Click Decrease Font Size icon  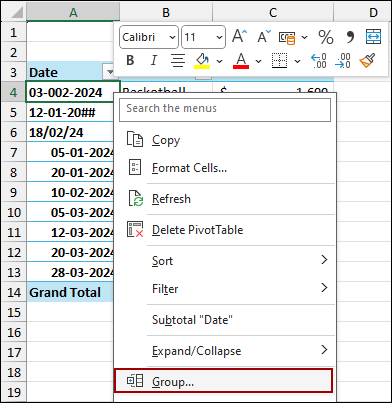click(264, 36)
